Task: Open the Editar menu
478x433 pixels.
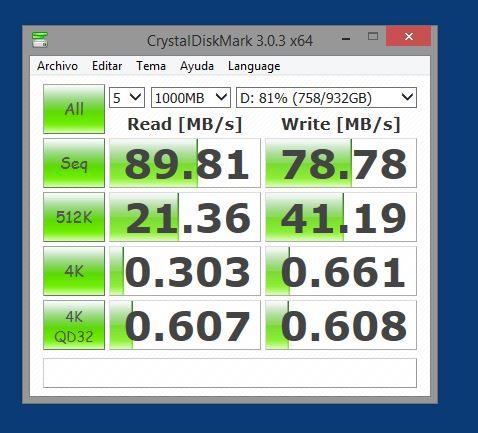Action: [x=107, y=66]
